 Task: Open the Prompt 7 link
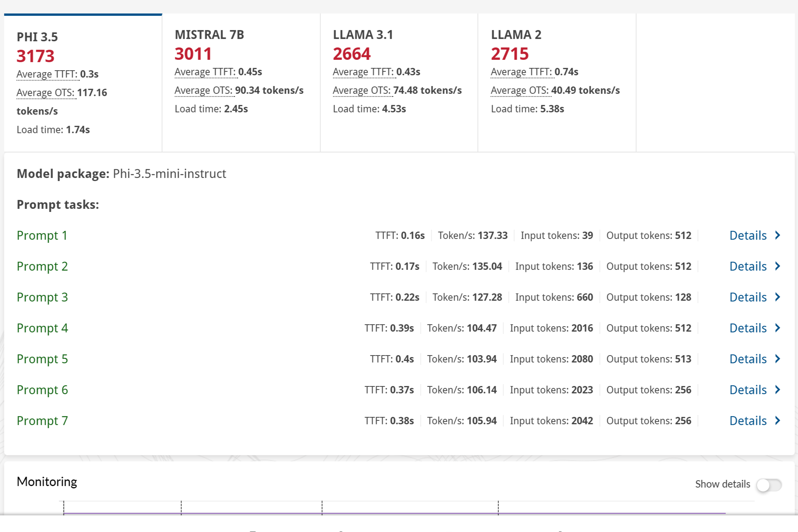[42, 421]
